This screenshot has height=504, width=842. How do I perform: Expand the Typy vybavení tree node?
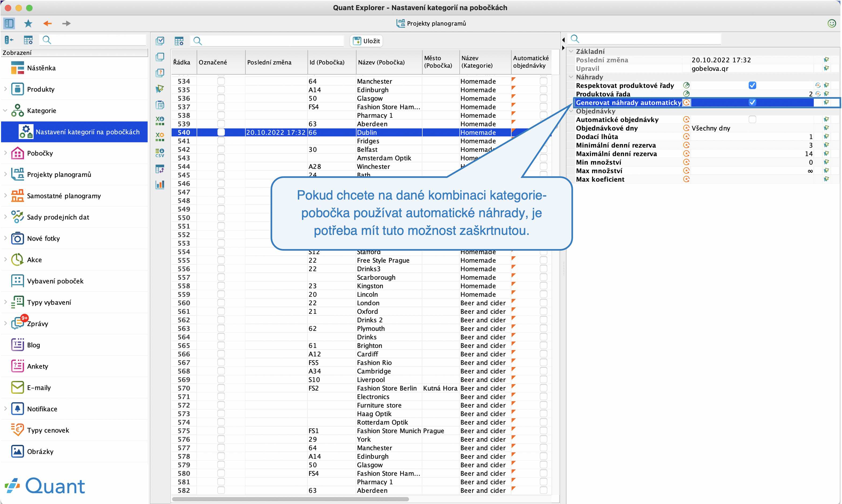[x=5, y=302]
